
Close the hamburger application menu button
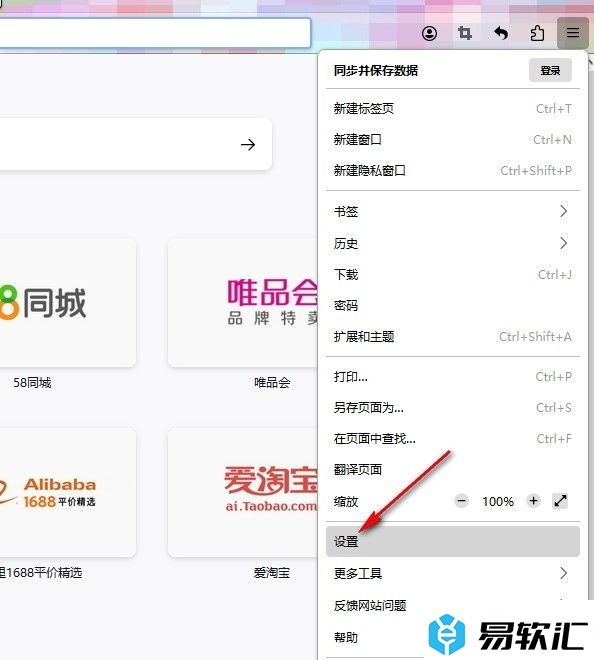point(573,33)
